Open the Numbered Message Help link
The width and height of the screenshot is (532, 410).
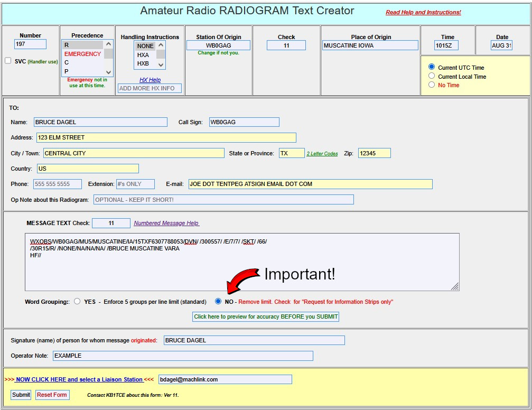tap(166, 223)
